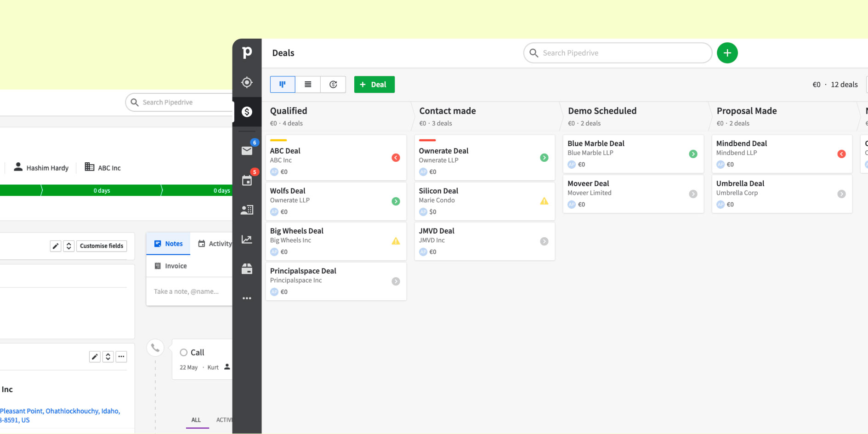
Task: Collapse section arrows beside Customise fields
Action: (69, 246)
